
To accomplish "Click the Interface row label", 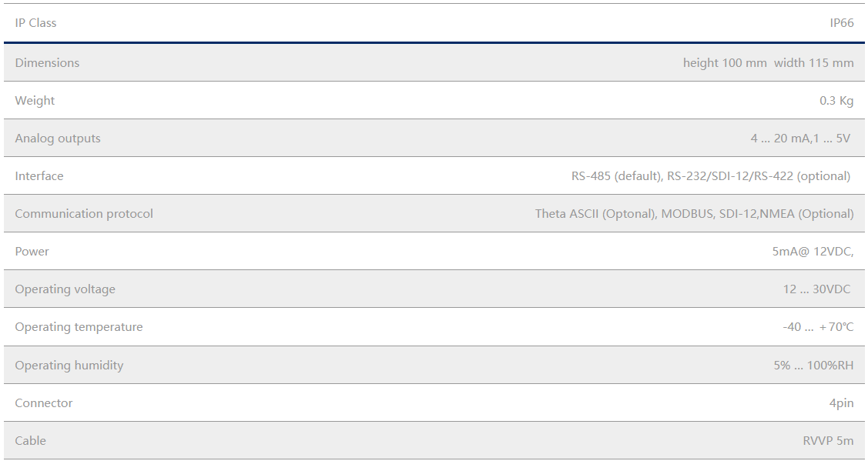I will 39,176.
